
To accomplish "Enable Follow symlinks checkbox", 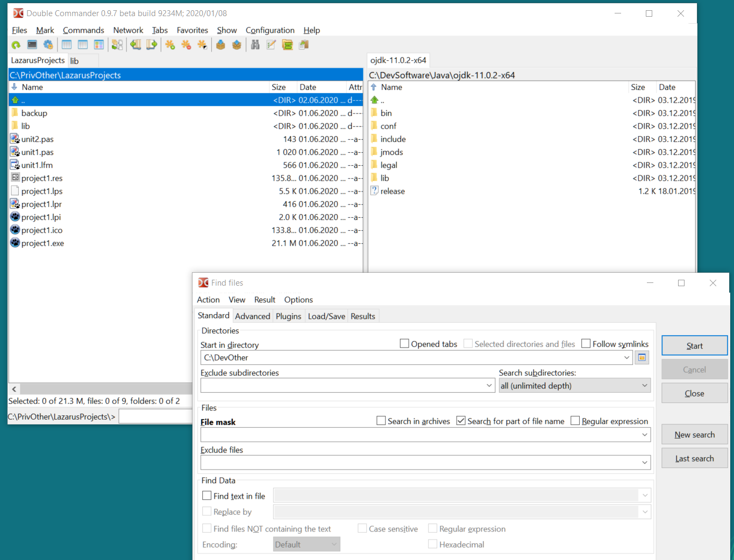I will coord(586,344).
